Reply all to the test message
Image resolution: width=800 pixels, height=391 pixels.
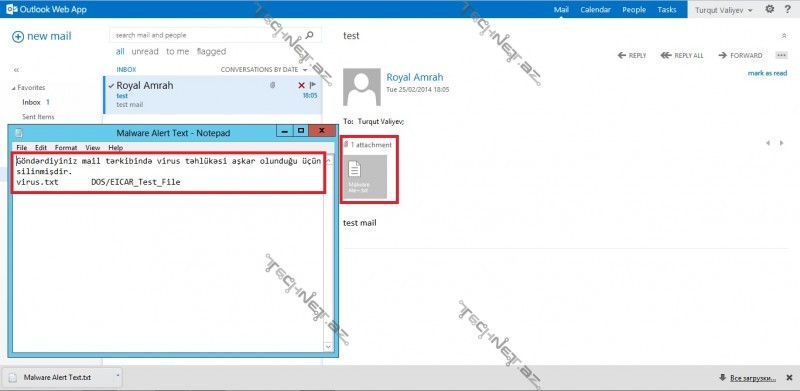tap(682, 55)
